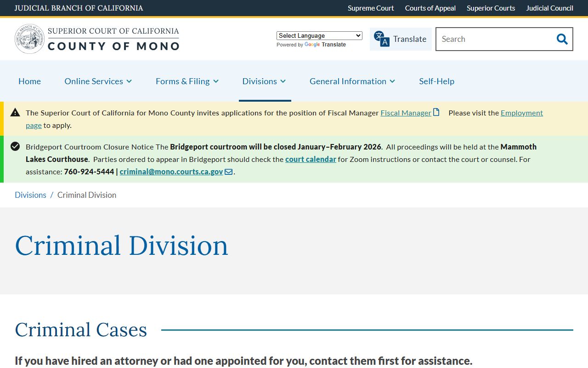The height and width of the screenshot is (368, 588).
Task: Click the green notice checkmark icon
Action: (x=15, y=146)
